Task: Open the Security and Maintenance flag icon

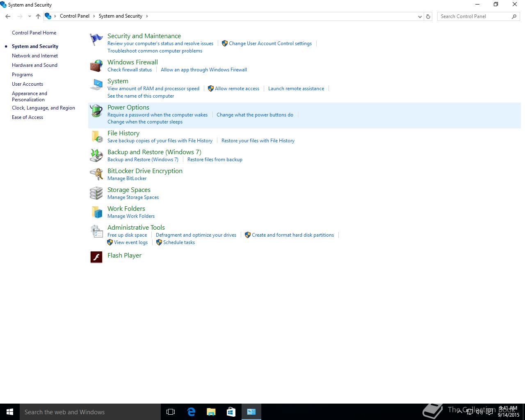Action: pyautogui.click(x=96, y=39)
